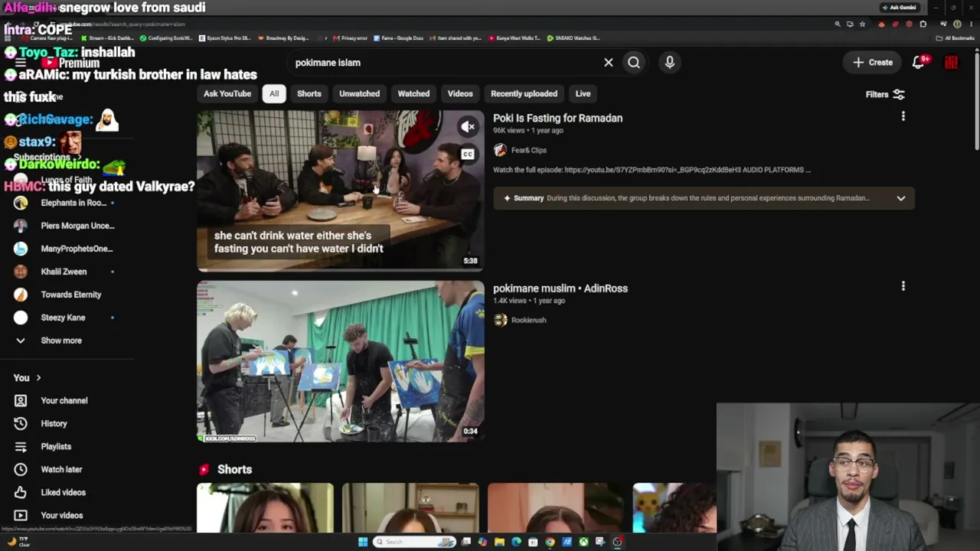The image size is (980, 551).
Task: Select the Unwatched filter chip
Action: [359, 93]
